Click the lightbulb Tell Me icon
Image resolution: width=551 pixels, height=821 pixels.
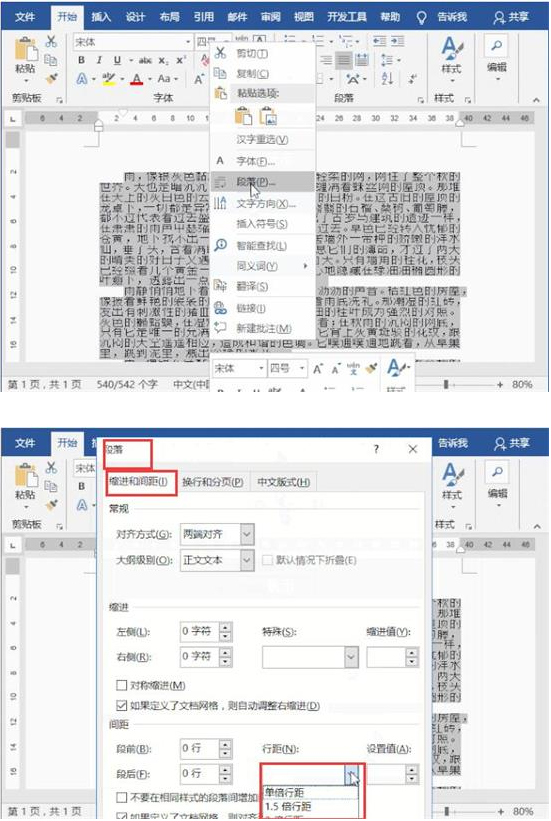coord(421,17)
